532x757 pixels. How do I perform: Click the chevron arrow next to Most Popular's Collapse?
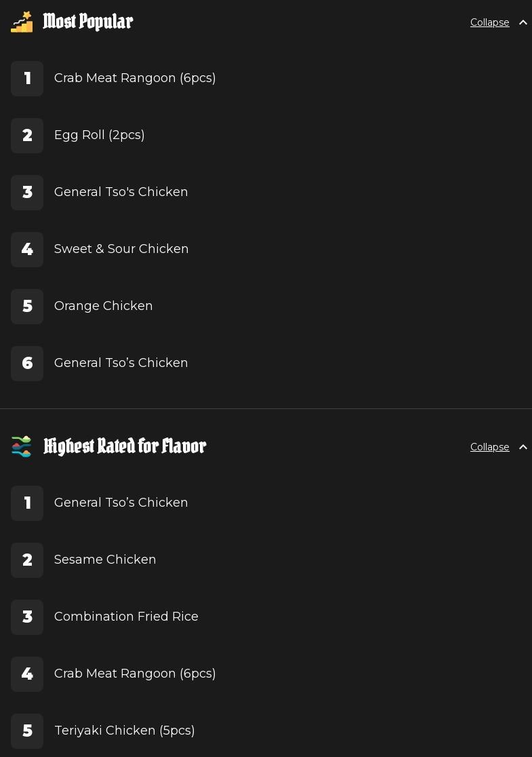(523, 22)
